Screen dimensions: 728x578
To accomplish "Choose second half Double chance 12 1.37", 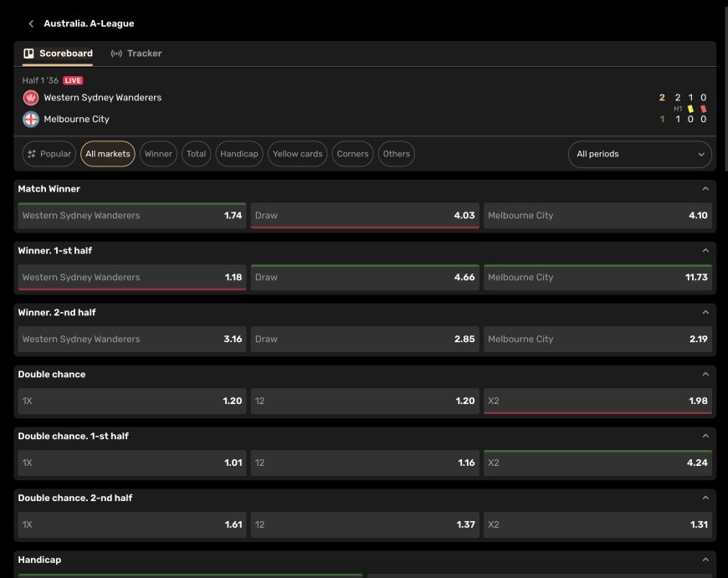I will [365, 524].
